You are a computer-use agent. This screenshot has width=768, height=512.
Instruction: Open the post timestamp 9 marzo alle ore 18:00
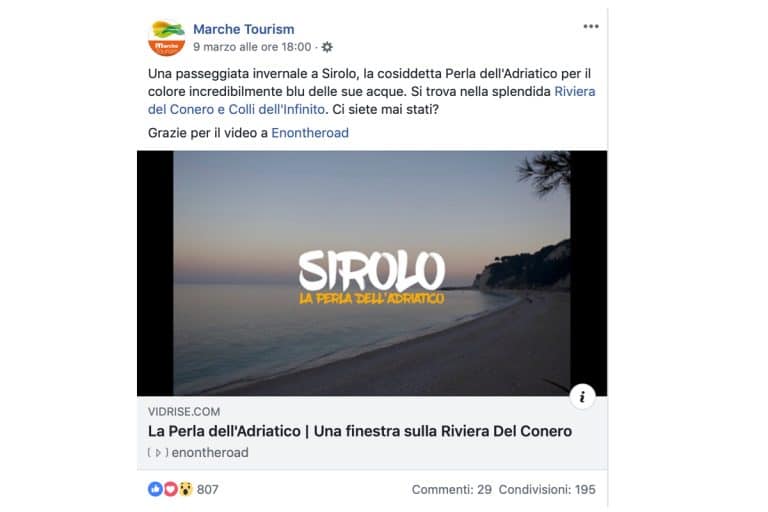point(252,47)
